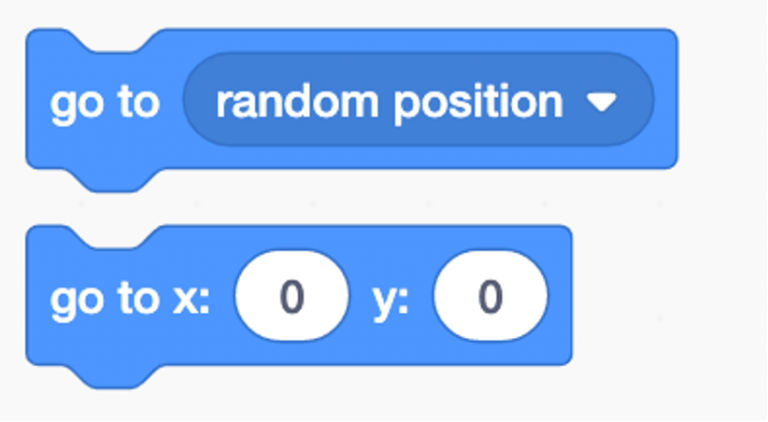Click the "random position" text in the block
Viewport: 768px width, 422px height.
tap(388, 102)
